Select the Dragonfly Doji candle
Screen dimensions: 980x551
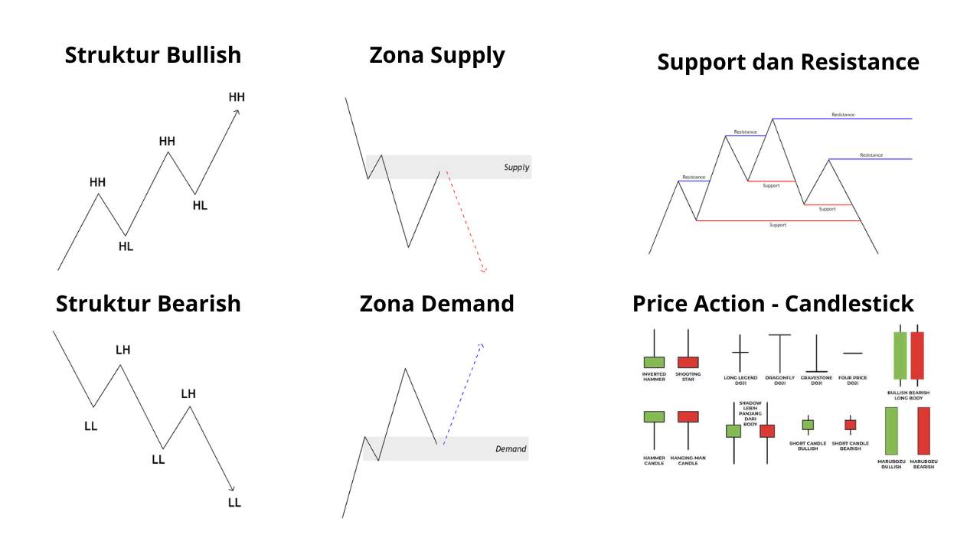[x=779, y=352]
